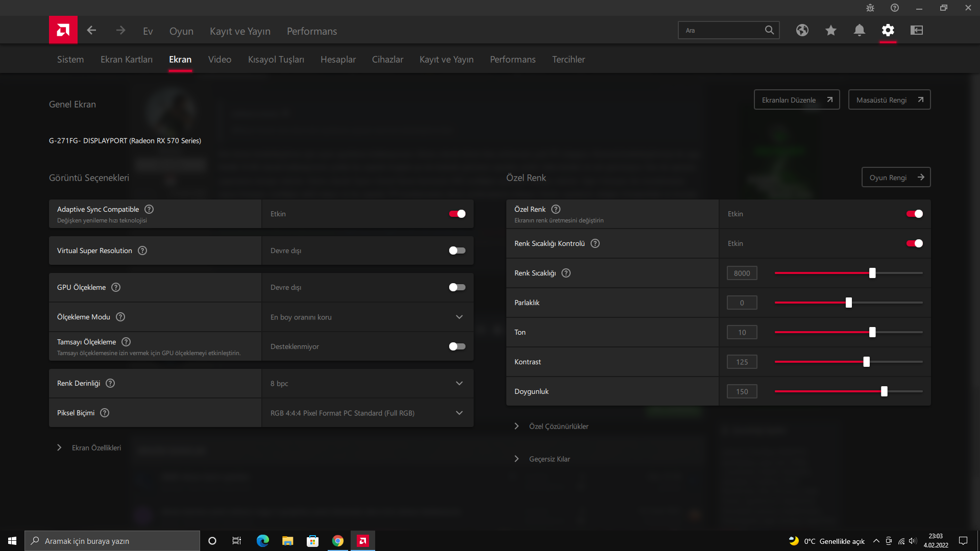Expand Özel Çözünürlükler section
The height and width of the screenshot is (551, 980).
pos(558,426)
